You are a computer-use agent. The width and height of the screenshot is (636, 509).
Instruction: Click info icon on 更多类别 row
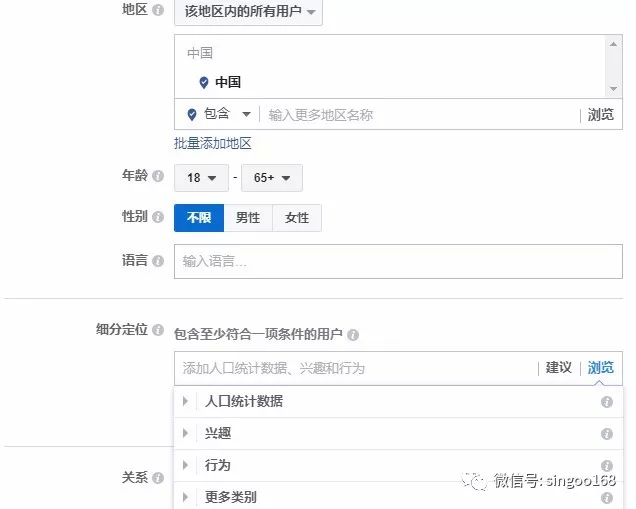tap(607, 498)
